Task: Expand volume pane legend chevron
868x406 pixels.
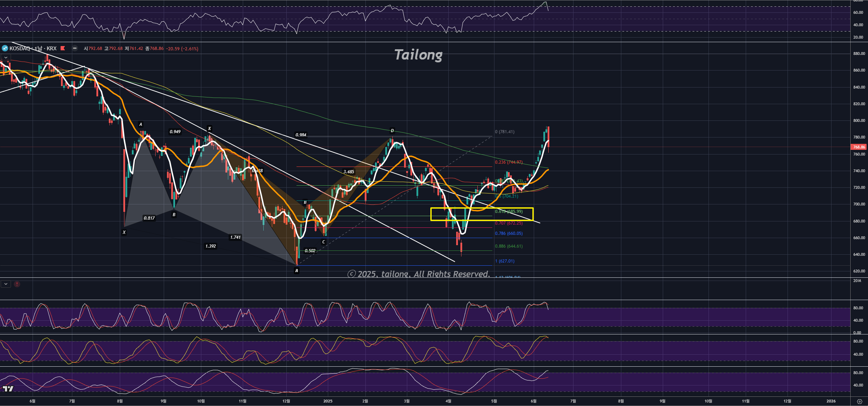Action: pos(6,284)
